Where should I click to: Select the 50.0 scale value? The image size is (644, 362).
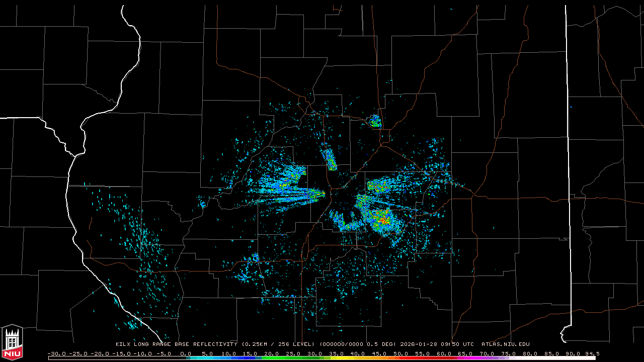(x=401, y=353)
